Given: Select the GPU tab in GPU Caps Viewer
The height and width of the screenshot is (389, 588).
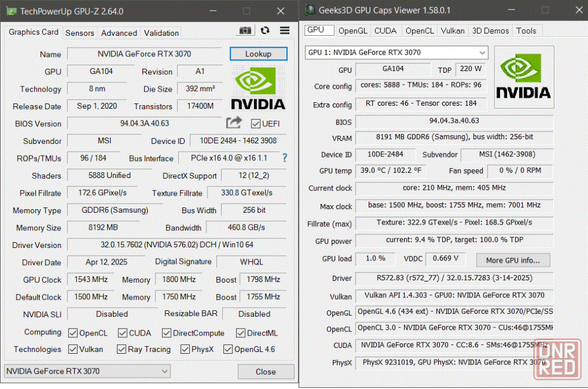Looking at the screenshot, I should pos(319,30).
